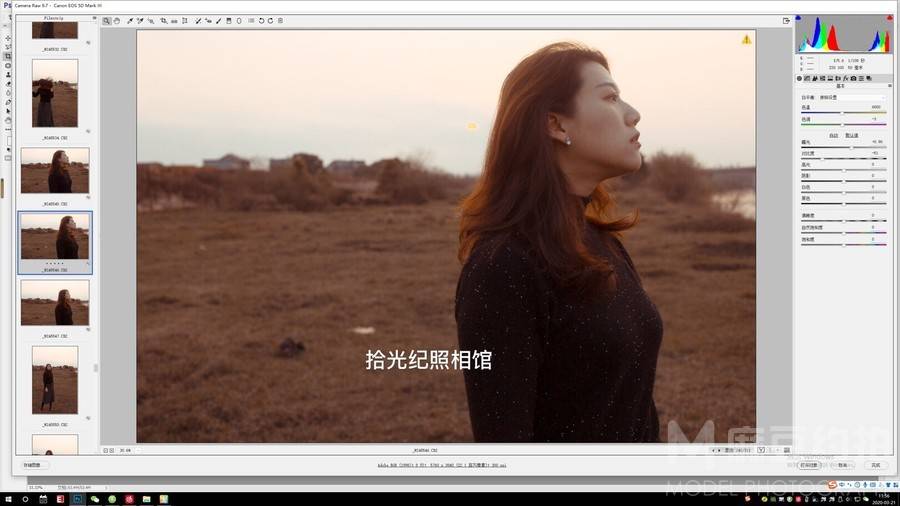The width and height of the screenshot is (900, 506).
Task: Select the Graduated Filter tool
Action: tap(229, 21)
